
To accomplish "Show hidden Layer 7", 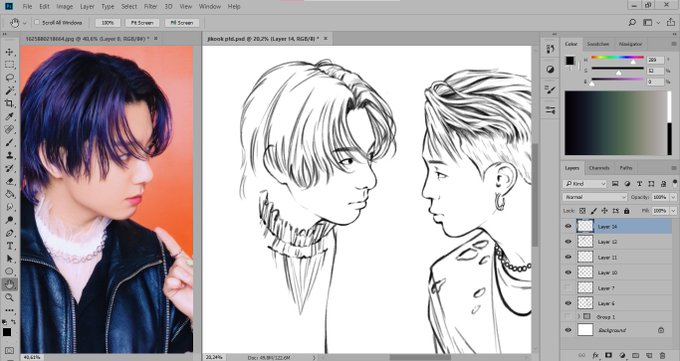I will coord(568,288).
